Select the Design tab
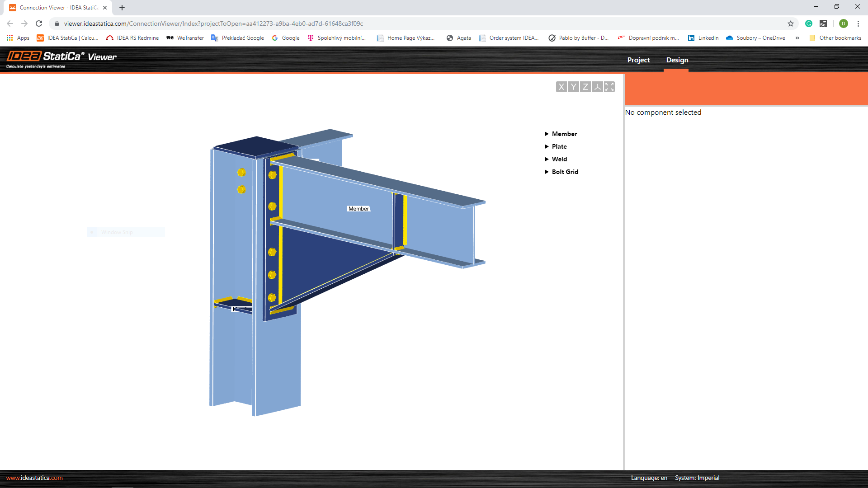The width and height of the screenshot is (868, 488). 676,60
